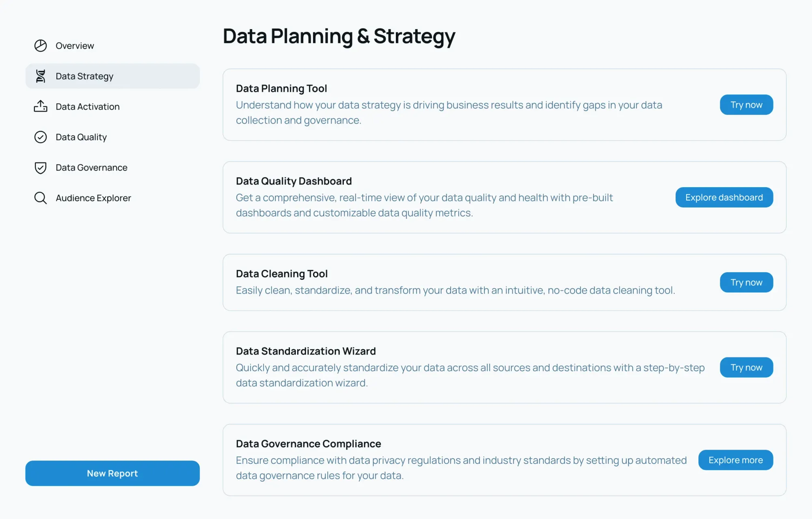Go to Data Activation section
The image size is (812, 519).
click(88, 106)
